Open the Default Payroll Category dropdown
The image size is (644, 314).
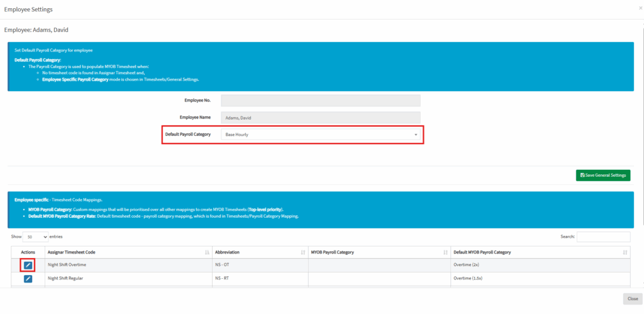321,135
